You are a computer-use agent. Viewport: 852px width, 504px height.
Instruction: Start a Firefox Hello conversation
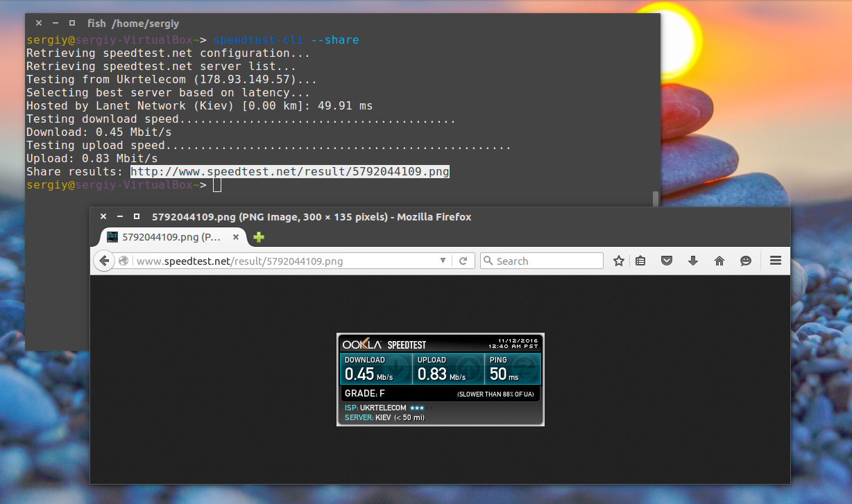click(x=746, y=261)
